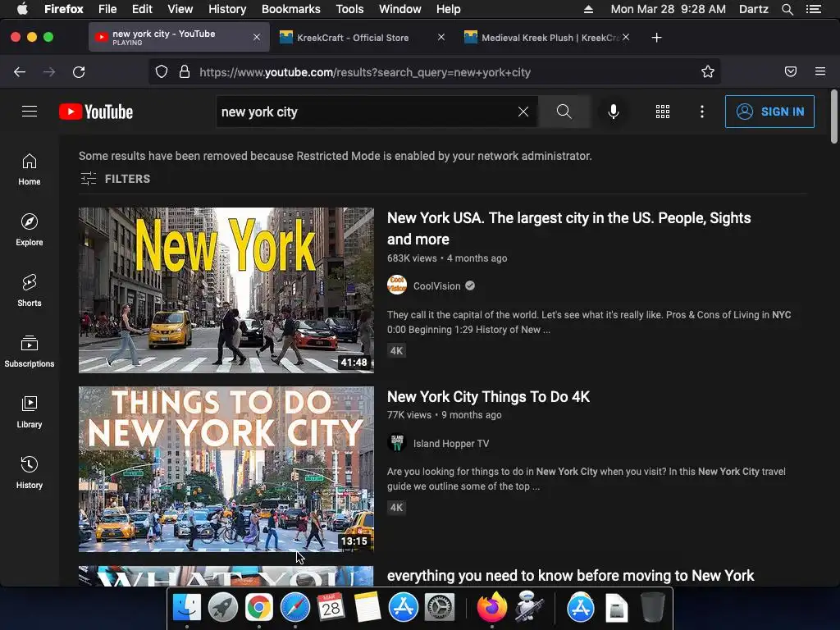The width and height of the screenshot is (840, 630).
Task: Open the YouTube settings three-dot menu
Action: click(x=702, y=112)
